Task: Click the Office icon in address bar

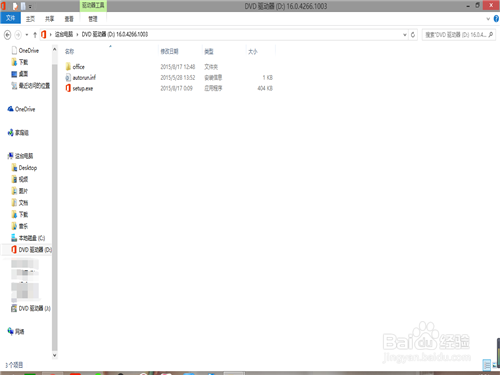Action: 43,34
